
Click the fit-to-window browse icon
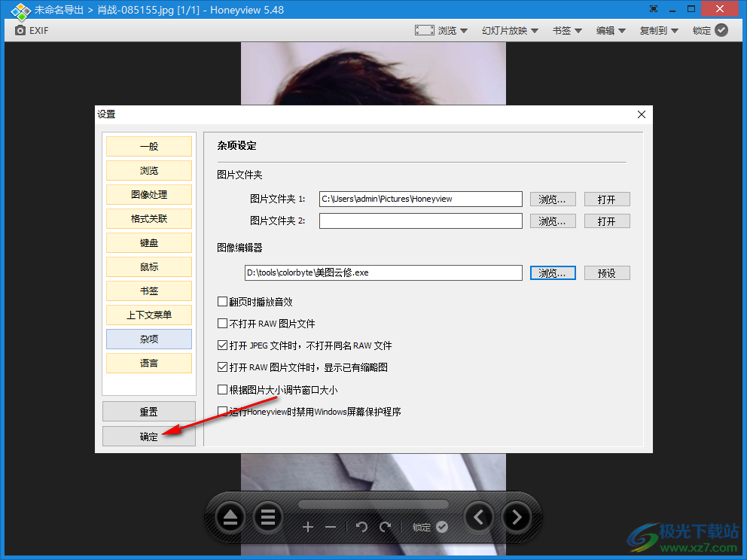424,30
